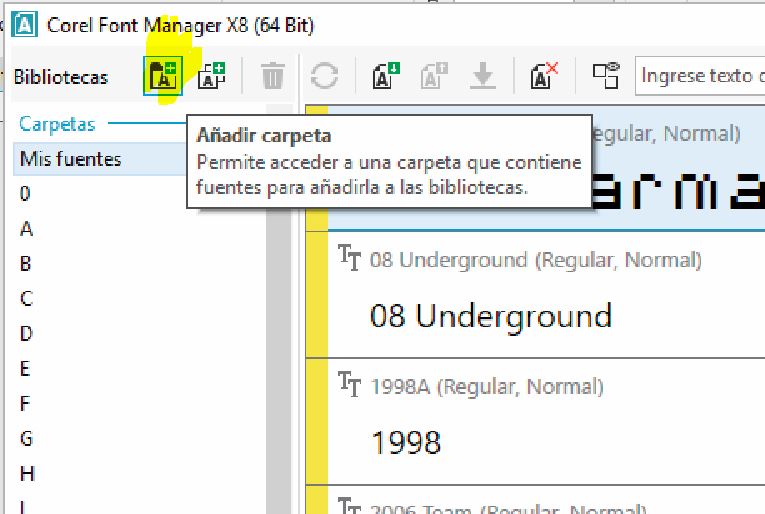This screenshot has height=514, width=765.
Task: Click the TrueType icon beside 1998A
Action: pos(349,384)
